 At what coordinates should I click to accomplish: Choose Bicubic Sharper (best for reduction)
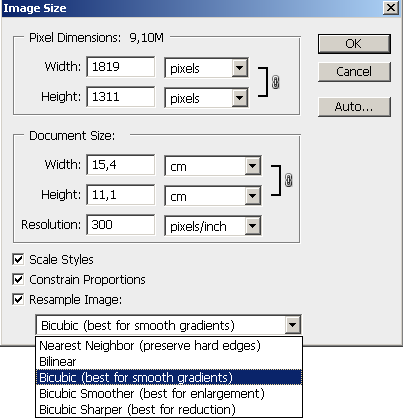point(169,409)
